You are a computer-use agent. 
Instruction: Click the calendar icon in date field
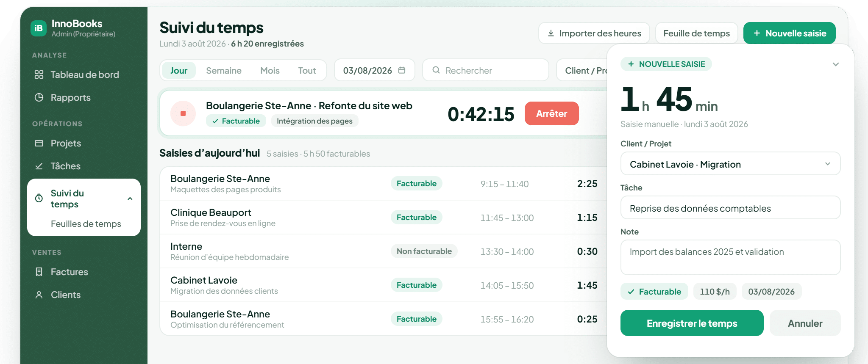tap(402, 70)
